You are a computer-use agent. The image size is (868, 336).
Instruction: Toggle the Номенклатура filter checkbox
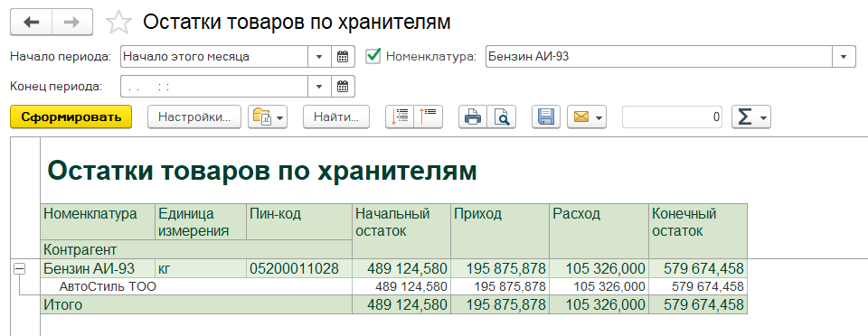(x=373, y=56)
